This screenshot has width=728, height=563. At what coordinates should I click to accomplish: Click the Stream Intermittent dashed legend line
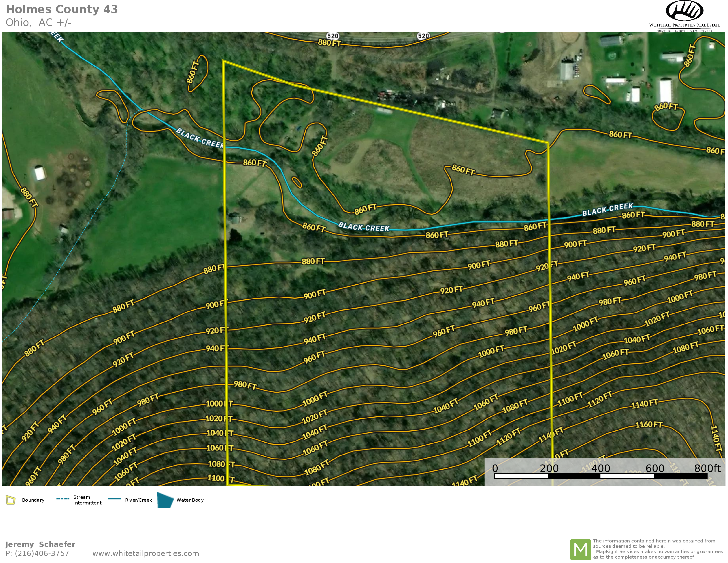point(63,499)
